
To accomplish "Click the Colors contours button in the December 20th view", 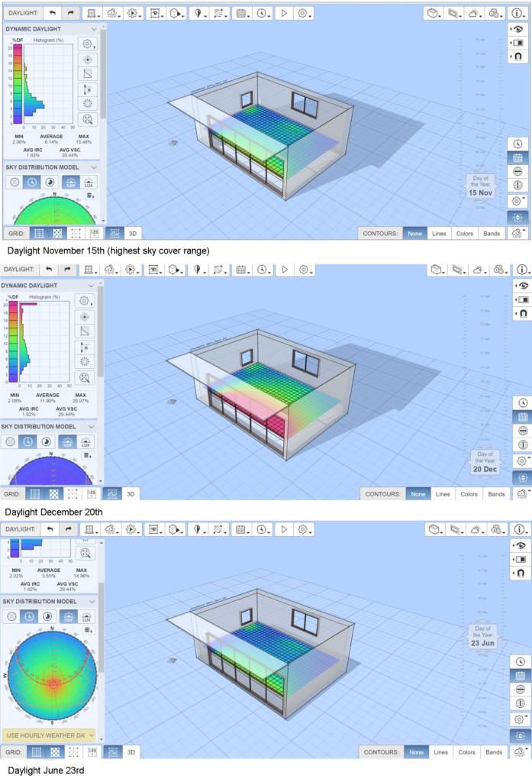I will (x=468, y=494).
